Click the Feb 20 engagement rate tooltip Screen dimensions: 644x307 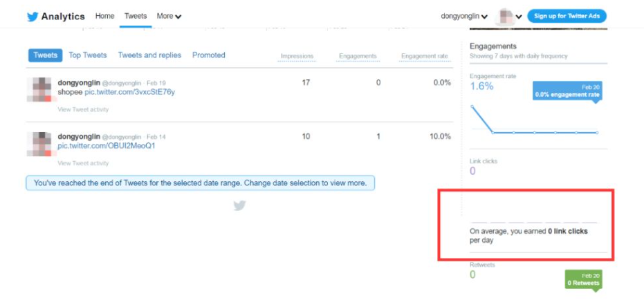point(568,91)
